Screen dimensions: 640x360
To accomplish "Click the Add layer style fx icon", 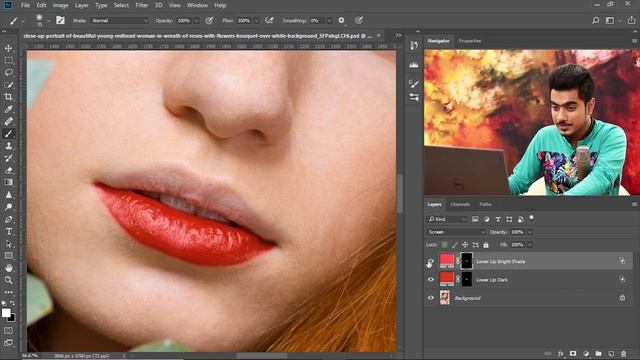I will pyautogui.click(x=561, y=353).
